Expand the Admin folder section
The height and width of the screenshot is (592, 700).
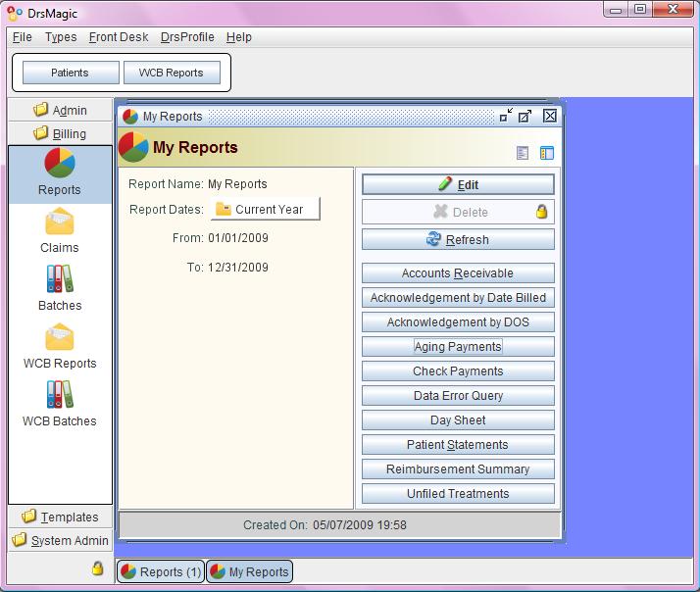(x=60, y=110)
